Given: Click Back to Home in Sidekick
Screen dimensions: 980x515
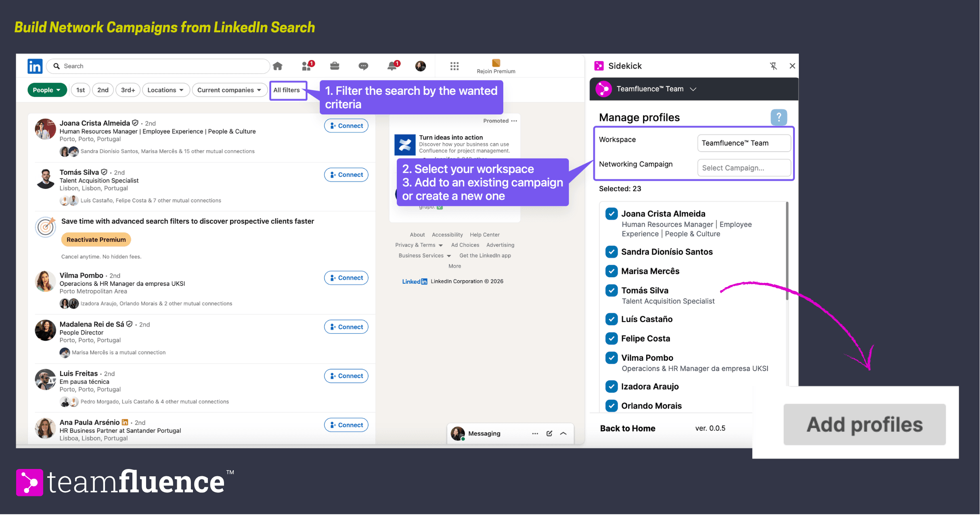Looking at the screenshot, I should [x=628, y=428].
